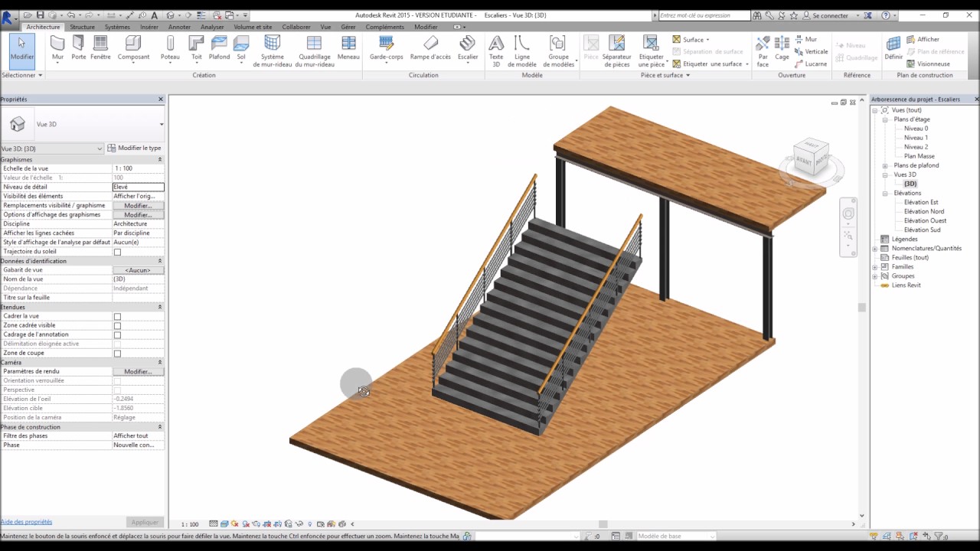Image resolution: width=980 pixels, height=551 pixels.
Task: Select the Modifier tool in ribbon
Action: pos(21,51)
